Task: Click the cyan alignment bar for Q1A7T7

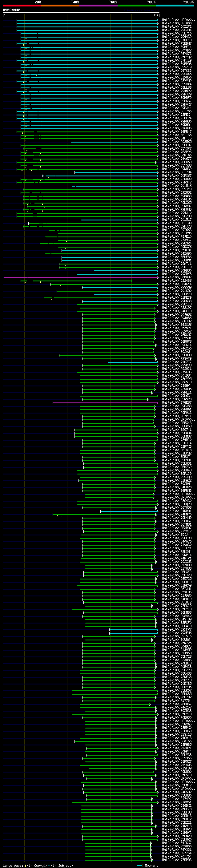Action: click(133, 362)
